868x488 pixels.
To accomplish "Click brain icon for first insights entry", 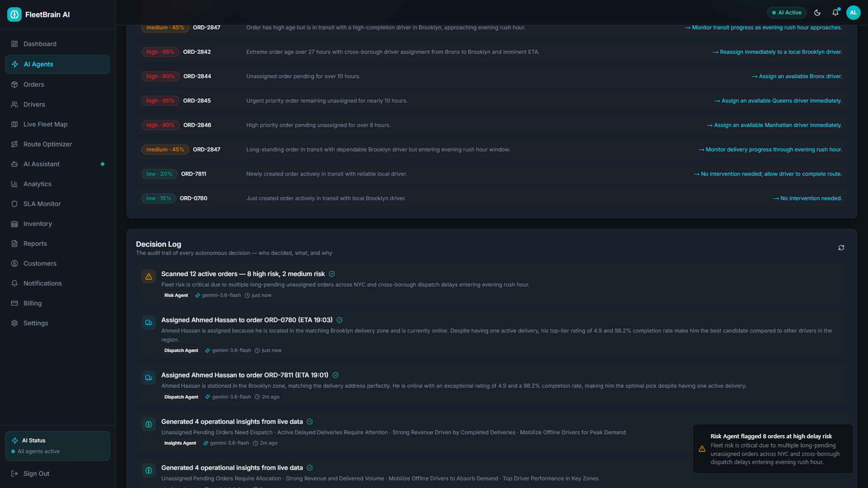I will tap(149, 424).
